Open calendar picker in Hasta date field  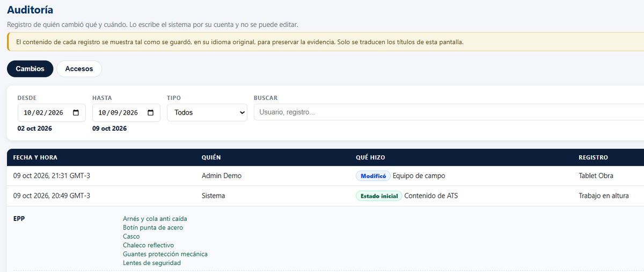click(x=150, y=113)
